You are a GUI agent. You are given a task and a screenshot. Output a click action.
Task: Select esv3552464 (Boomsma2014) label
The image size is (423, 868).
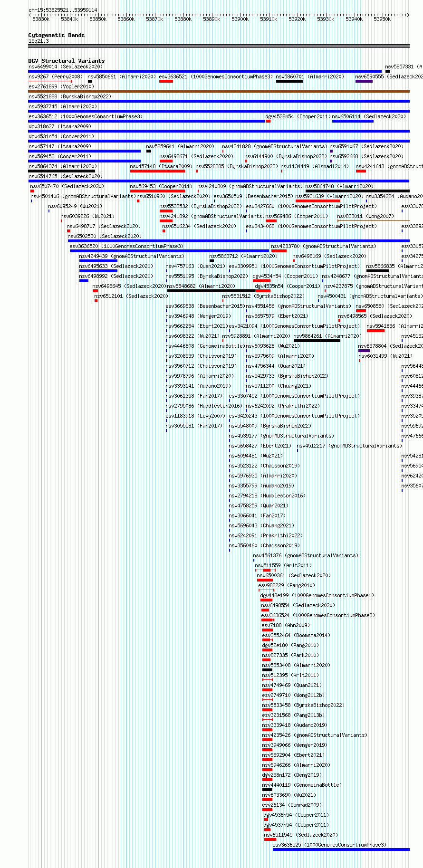click(297, 635)
